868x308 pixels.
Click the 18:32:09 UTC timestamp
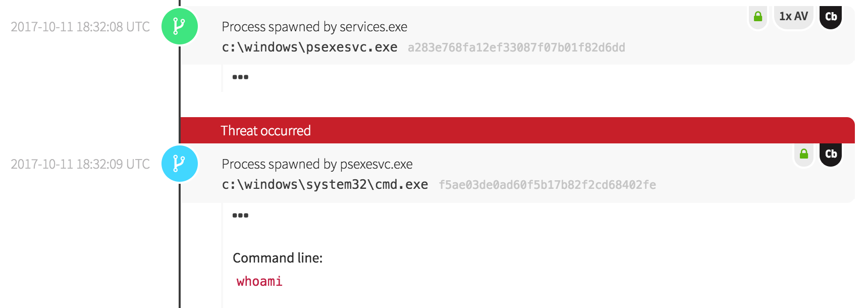click(x=80, y=164)
